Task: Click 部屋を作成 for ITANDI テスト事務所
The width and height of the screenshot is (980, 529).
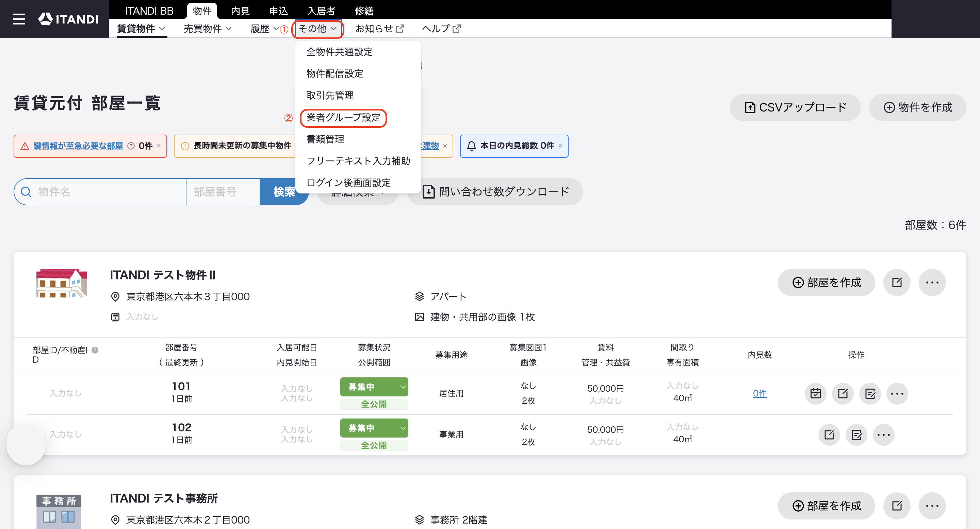Action: pos(826,506)
